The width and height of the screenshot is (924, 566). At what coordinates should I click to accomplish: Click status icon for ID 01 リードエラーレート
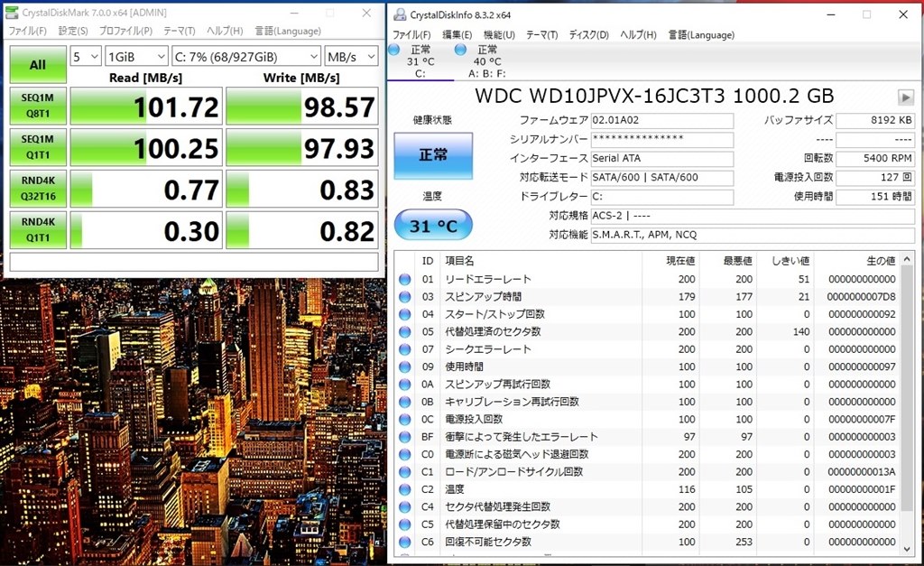(405, 280)
